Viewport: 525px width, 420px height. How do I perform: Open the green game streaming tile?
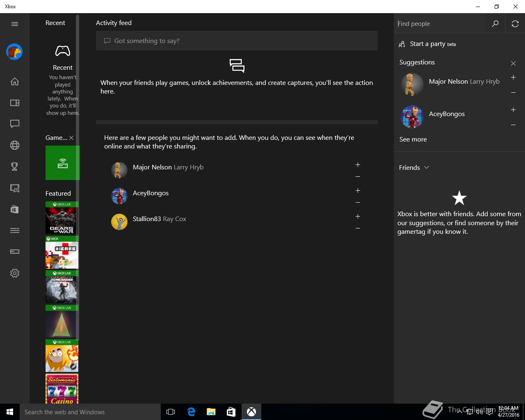coord(63,163)
